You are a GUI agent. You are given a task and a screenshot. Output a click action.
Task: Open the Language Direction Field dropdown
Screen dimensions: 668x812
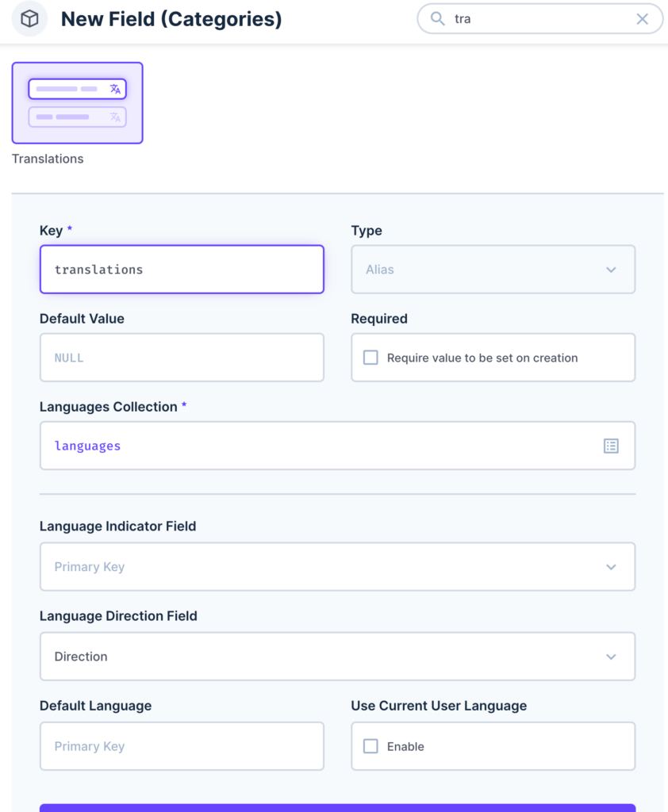337,656
